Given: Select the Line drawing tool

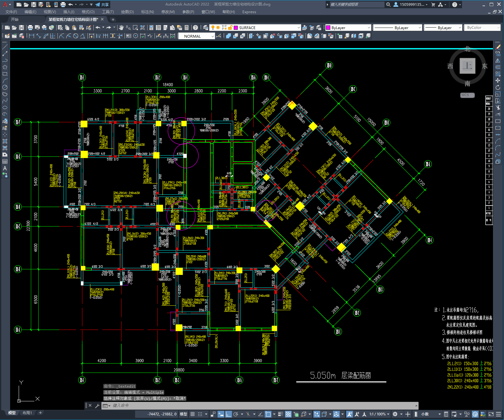Looking at the screenshot, I should (5, 47).
